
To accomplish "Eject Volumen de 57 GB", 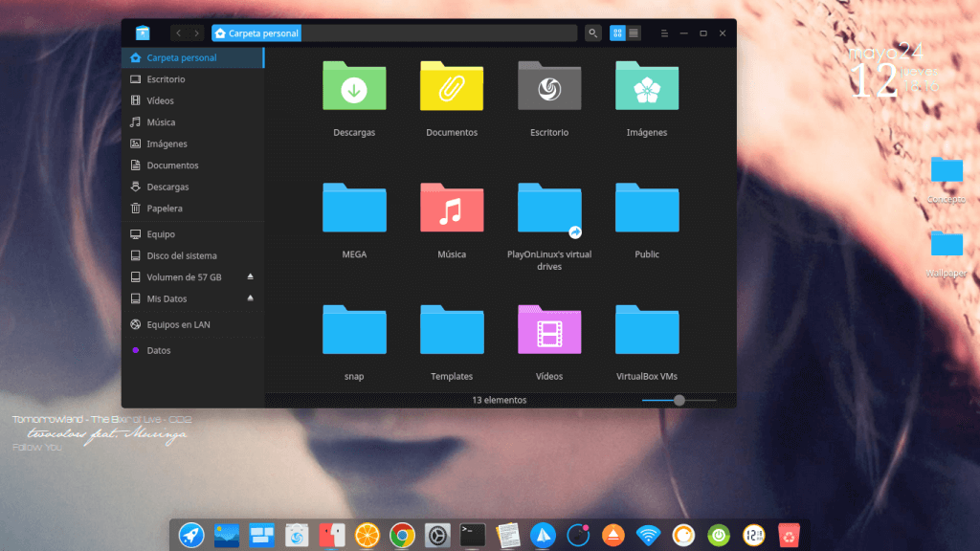I will click(x=251, y=277).
